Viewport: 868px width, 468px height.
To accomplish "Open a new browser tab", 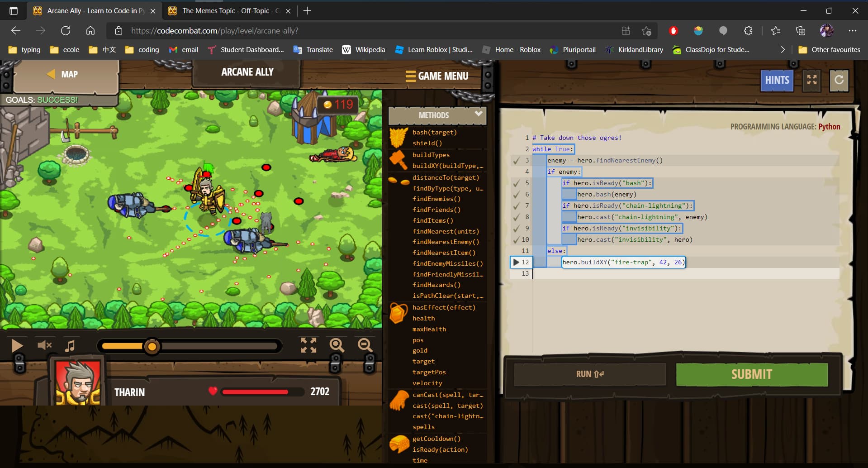I will [x=307, y=11].
